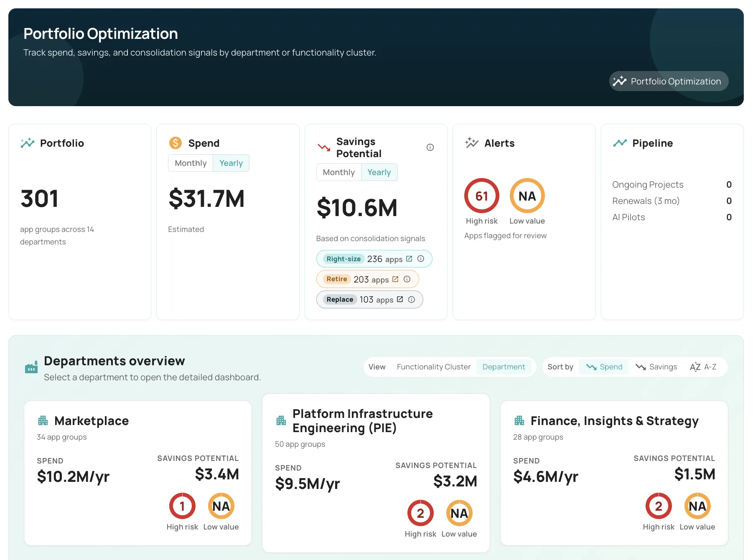Open the Replace apps external link icon

[400, 299]
